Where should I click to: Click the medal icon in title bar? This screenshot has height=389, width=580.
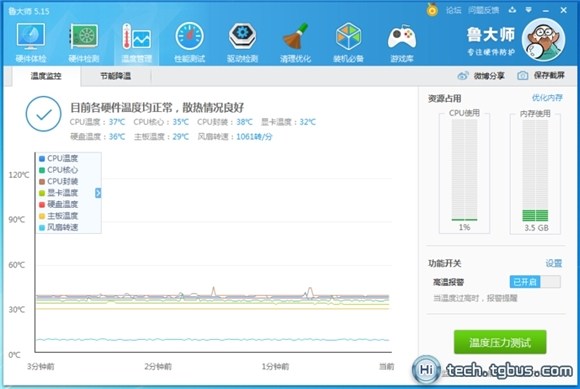pyautogui.click(x=432, y=10)
